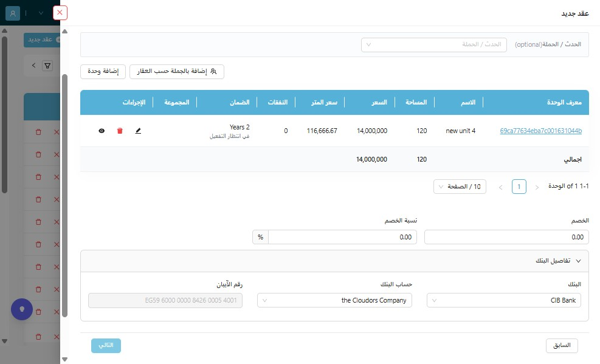Click the price column header
The image size is (600, 364).
(x=379, y=103)
